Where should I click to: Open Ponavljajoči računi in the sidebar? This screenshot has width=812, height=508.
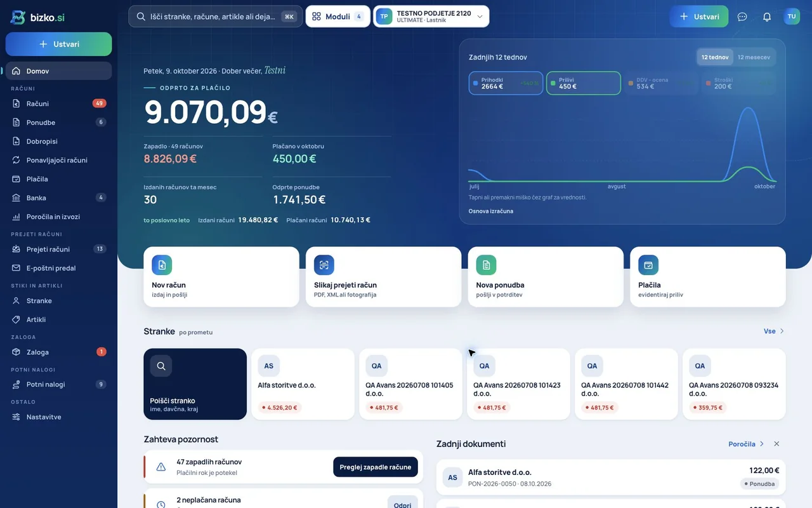[x=59, y=160]
